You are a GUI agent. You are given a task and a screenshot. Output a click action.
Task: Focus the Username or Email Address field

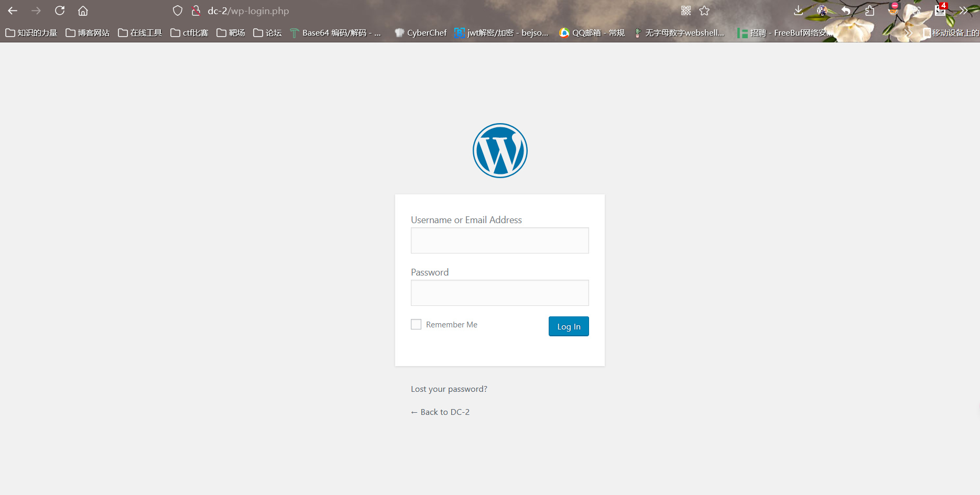point(500,240)
